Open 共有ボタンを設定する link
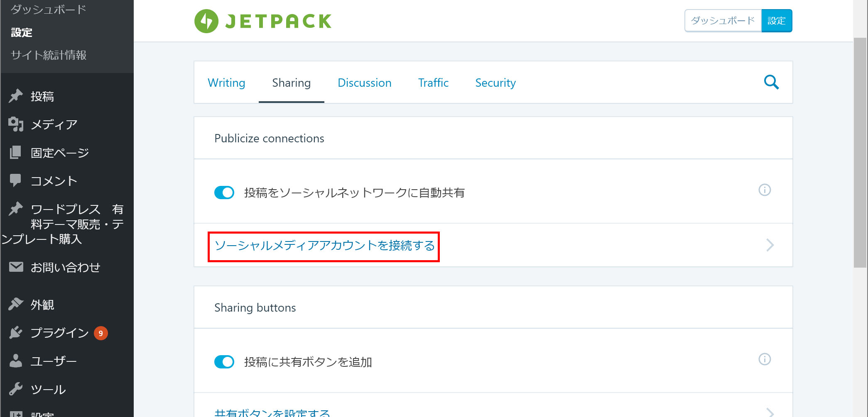Viewport: 868px width, 417px height. coord(272,412)
